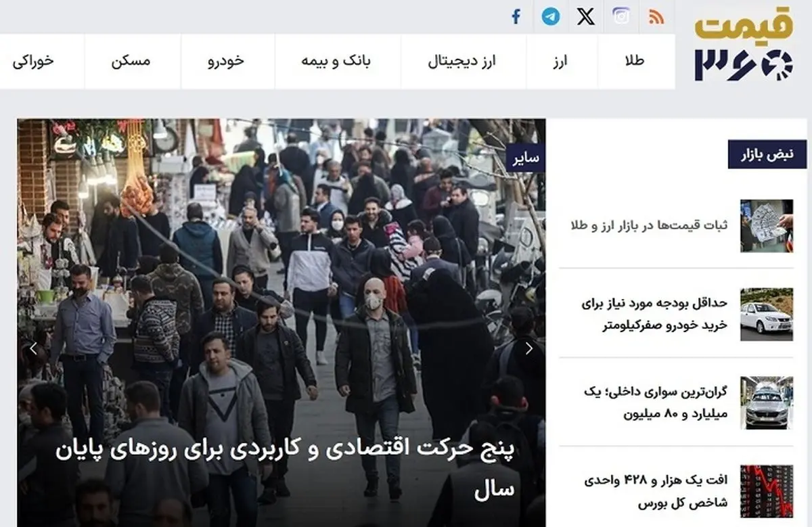812x527 pixels.
Task: Click the RSS feed icon
Action: (x=656, y=16)
